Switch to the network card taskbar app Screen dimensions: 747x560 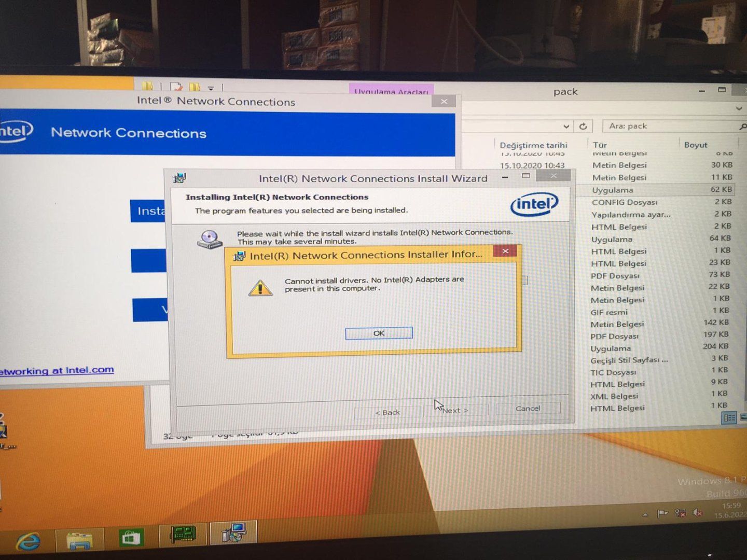click(184, 535)
